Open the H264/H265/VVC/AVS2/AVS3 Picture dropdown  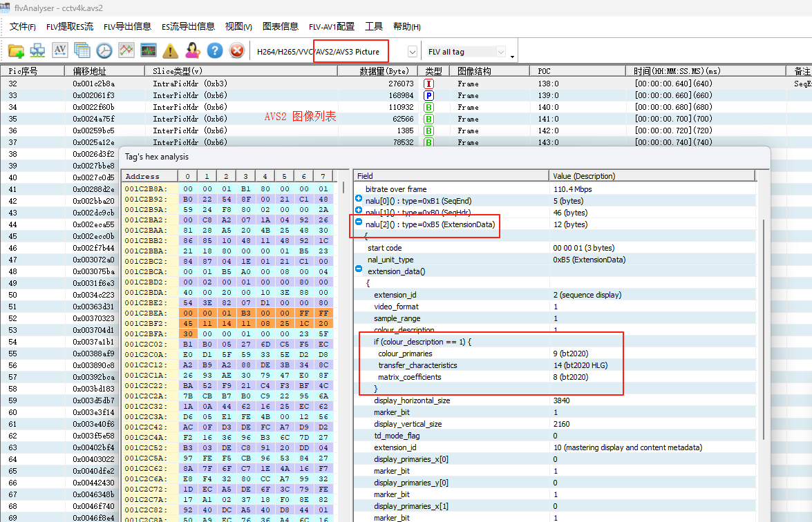point(412,52)
